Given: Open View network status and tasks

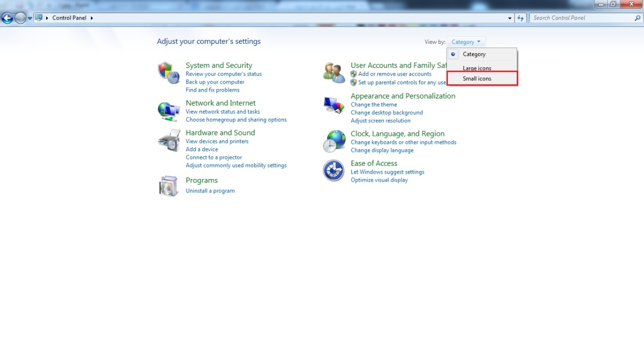Looking at the screenshot, I should [x=223, y=112].
